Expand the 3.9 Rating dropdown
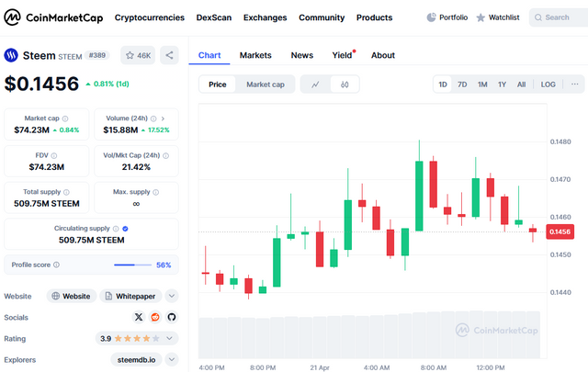588x372 pixels. pyautogui.click(x=137, y=339)
